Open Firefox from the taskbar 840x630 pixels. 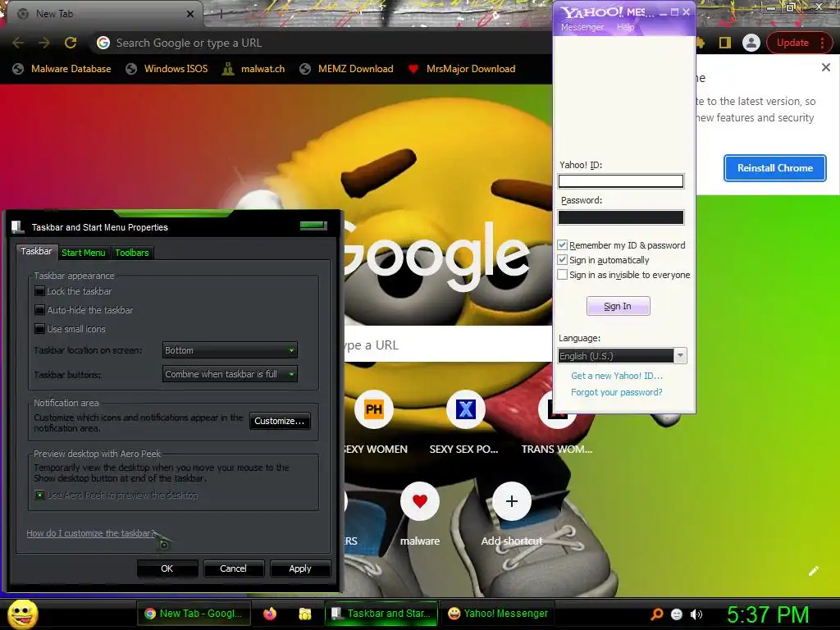tap(270, 614)
